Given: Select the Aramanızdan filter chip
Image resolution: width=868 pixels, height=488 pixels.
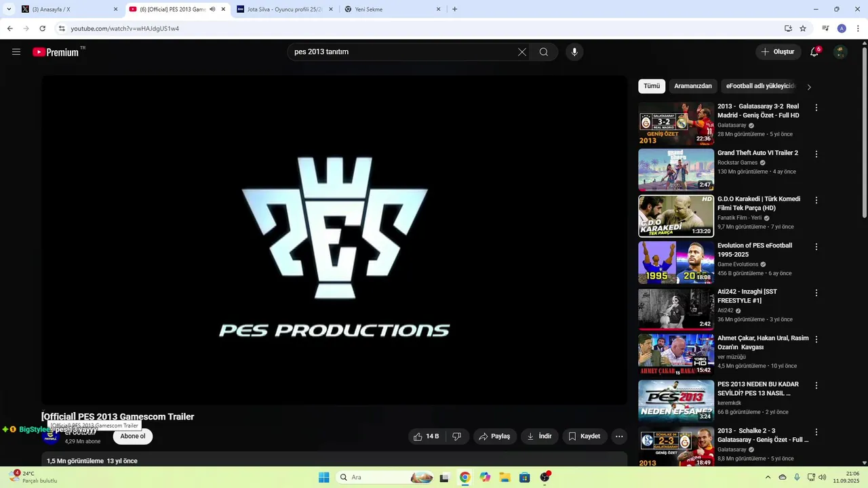Looking at the screenshot, I should point(693,86).
